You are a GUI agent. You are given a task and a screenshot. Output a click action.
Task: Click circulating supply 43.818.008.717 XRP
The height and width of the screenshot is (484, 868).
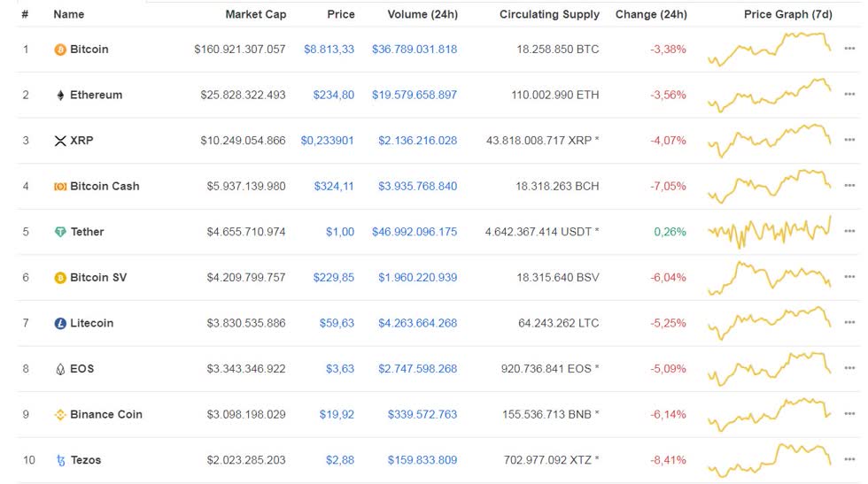point(539,141)
